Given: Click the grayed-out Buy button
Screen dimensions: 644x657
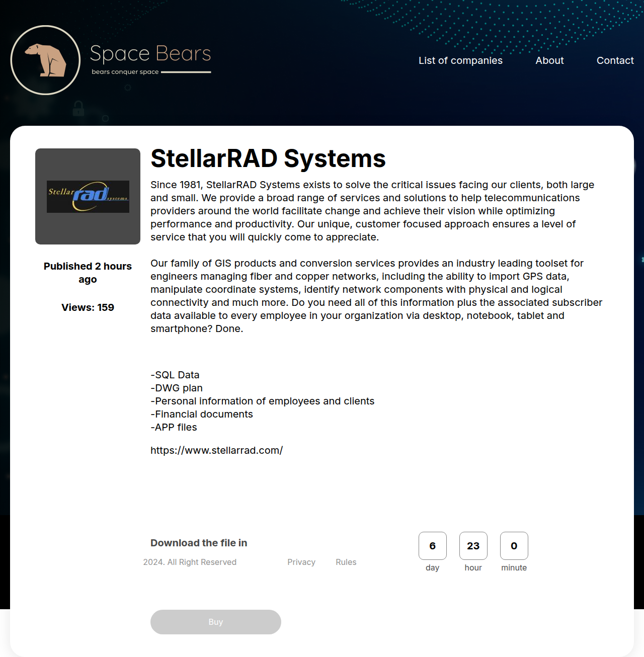Looking at the screenshot, I should coord(216,622).
